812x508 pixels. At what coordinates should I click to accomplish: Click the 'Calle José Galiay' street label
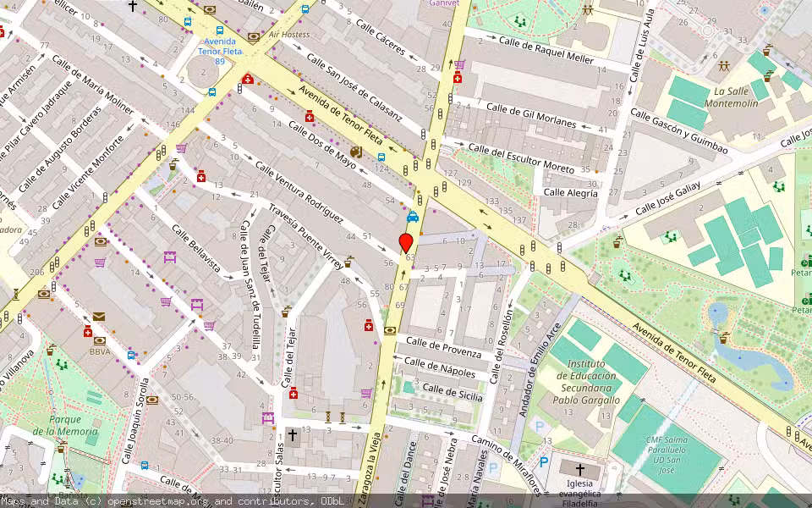[x=667, y=198]
